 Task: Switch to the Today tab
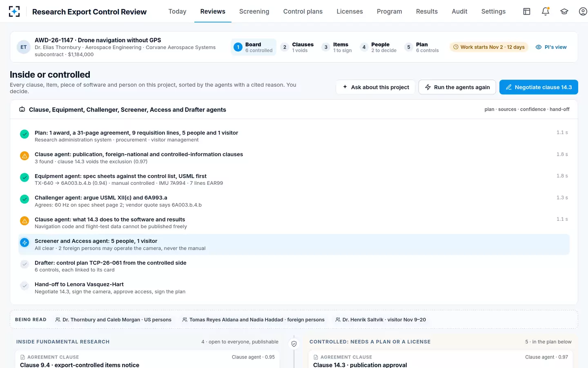[x=177, y=11]
